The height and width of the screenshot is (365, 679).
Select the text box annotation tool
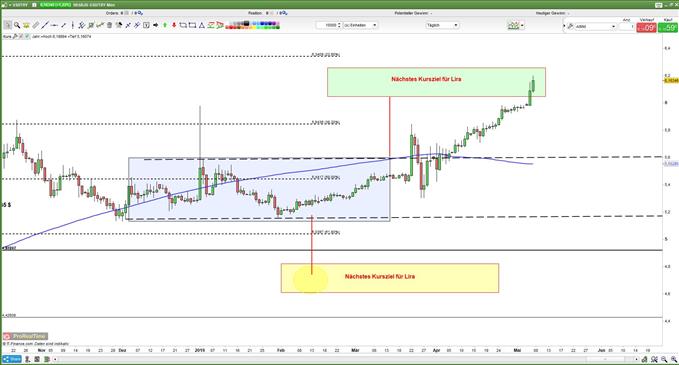pos(146,25)
